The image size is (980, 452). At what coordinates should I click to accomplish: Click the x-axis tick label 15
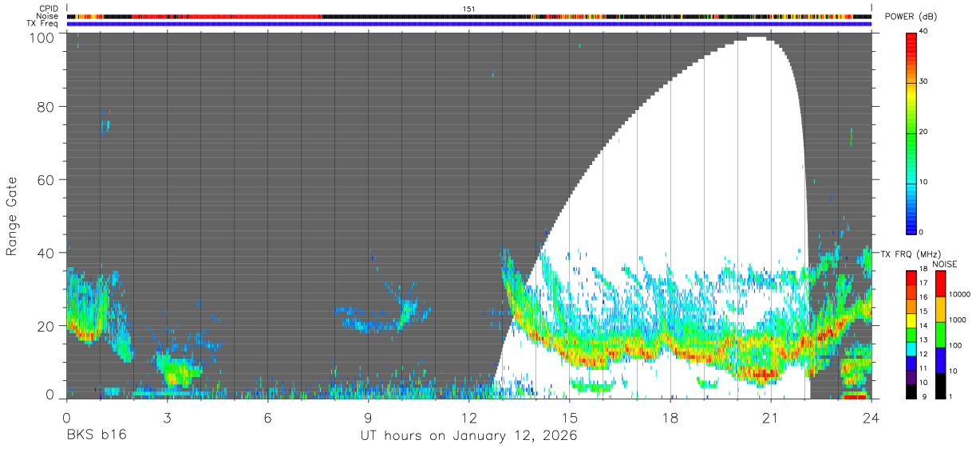tap(569, 417)
